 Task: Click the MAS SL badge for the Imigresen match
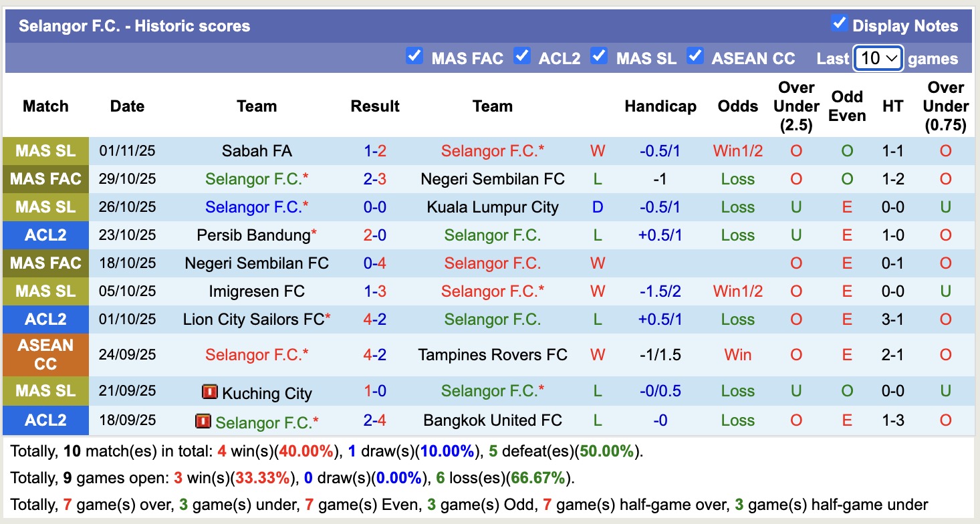pyautogui.click(x=45, y=291)
